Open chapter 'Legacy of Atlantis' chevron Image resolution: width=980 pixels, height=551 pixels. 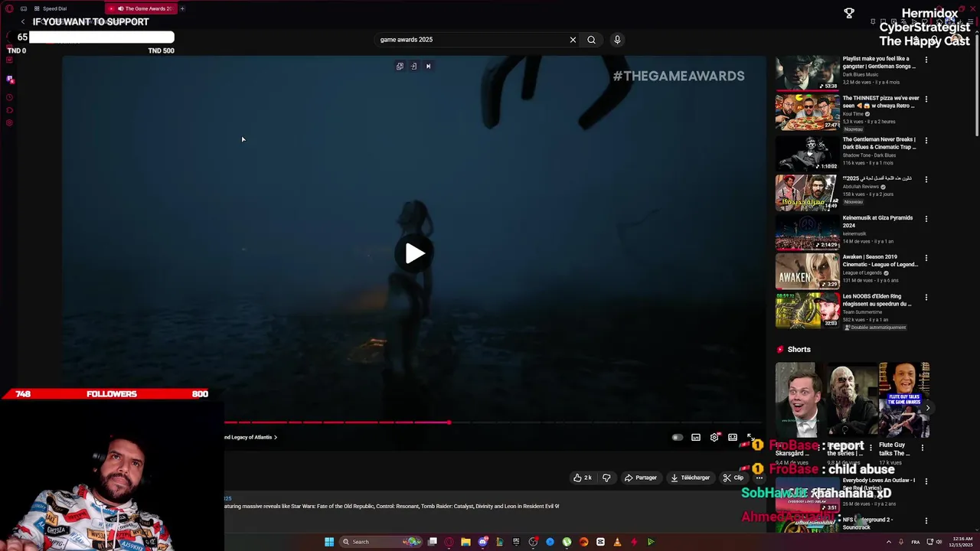tap(276, 438)
